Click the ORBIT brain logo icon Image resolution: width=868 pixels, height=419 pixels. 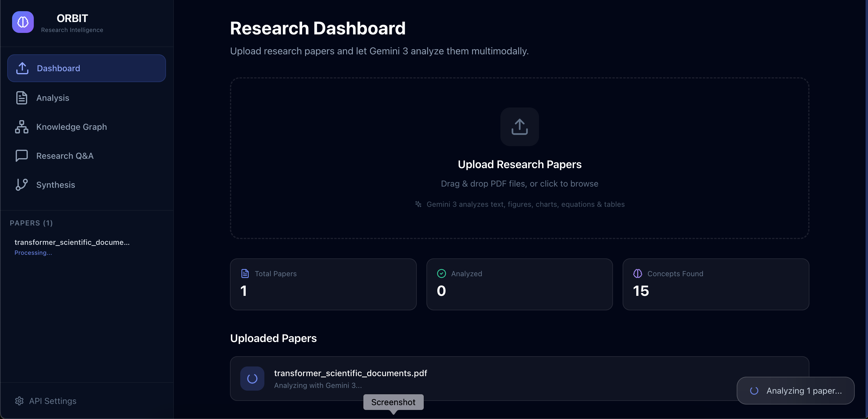pyautogui.click(x=23, y=22)
